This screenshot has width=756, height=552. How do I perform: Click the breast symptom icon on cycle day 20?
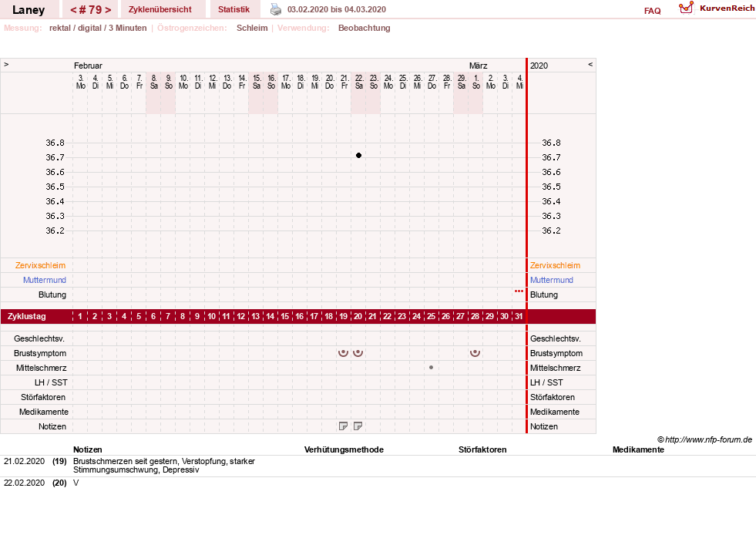click(358, 353)
